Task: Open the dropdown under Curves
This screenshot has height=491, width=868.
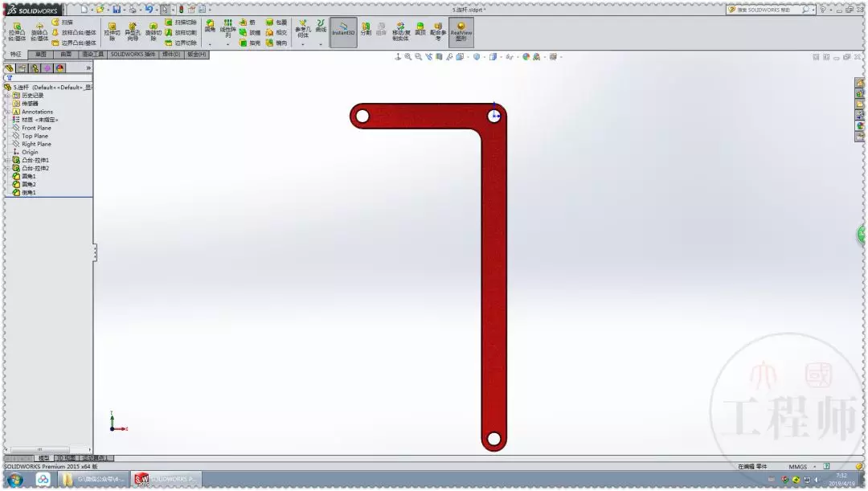Action: click(x=321, y=44)
